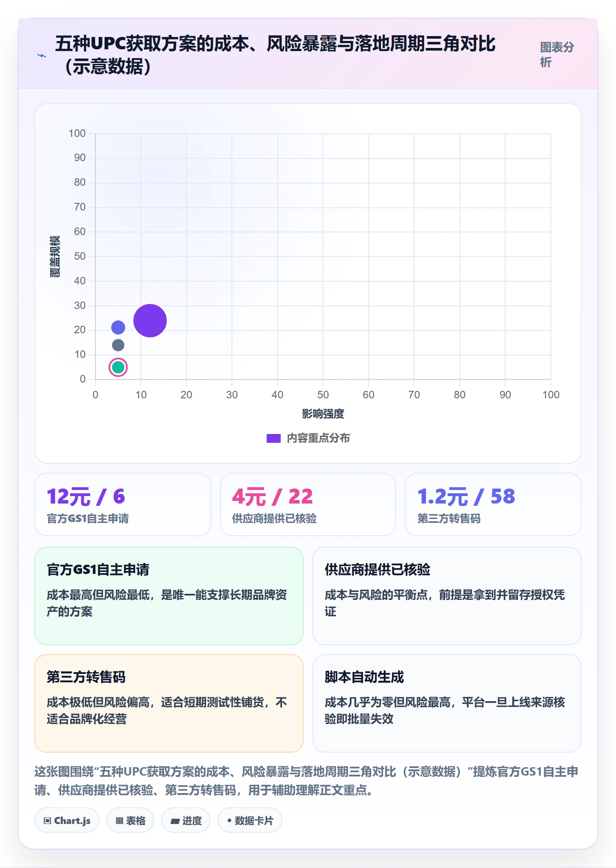The height and width of the screenshot is (868, 616).
Task: Click the 覆盖规模 y-axis title
Action: pos(55,257)
